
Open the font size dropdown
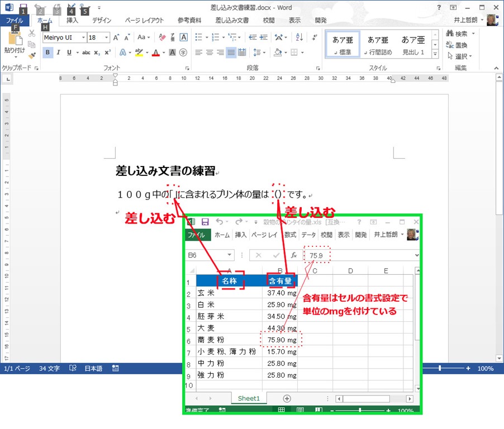click(107, 37)
